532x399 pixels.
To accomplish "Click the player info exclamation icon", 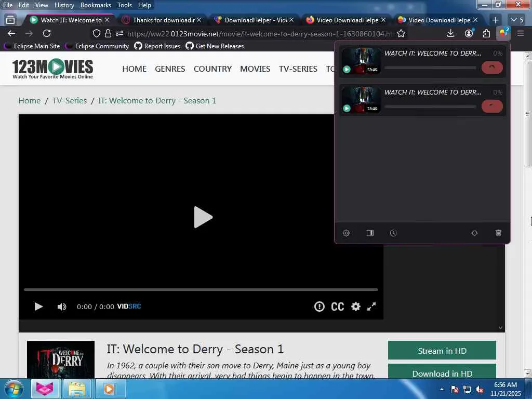I will (320, 307).
